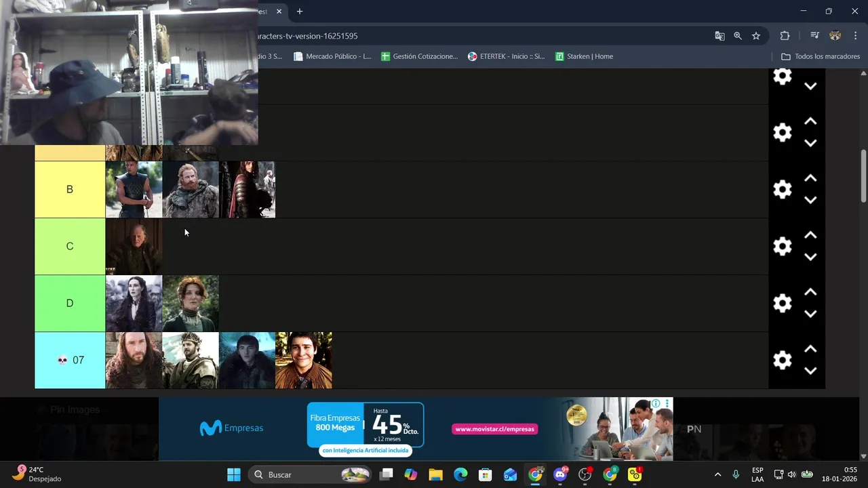Move tier C row down
The width and height of the screenshot is (868, 488).
tap(810, 257)
